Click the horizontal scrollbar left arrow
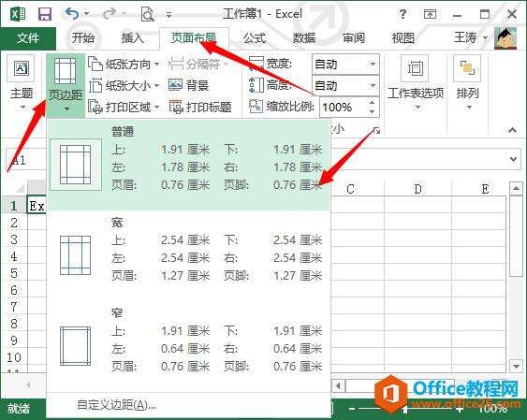This screenshot has width=527, height=420. click(339, 385)
